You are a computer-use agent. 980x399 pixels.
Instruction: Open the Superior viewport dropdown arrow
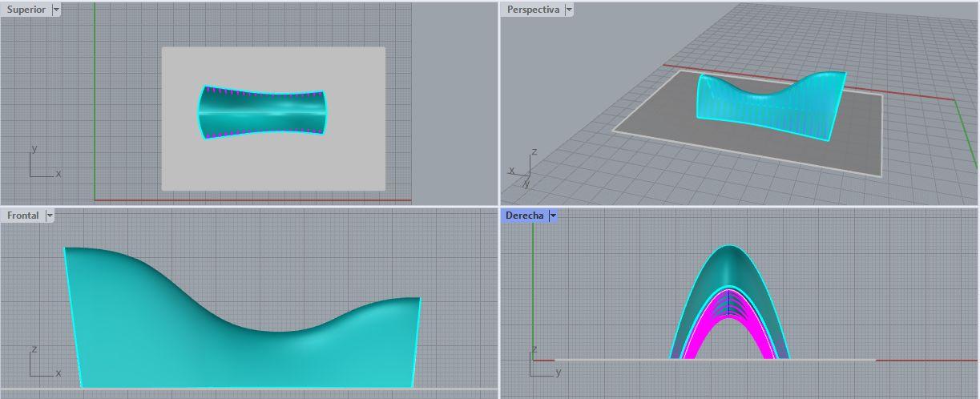[55, 10]
